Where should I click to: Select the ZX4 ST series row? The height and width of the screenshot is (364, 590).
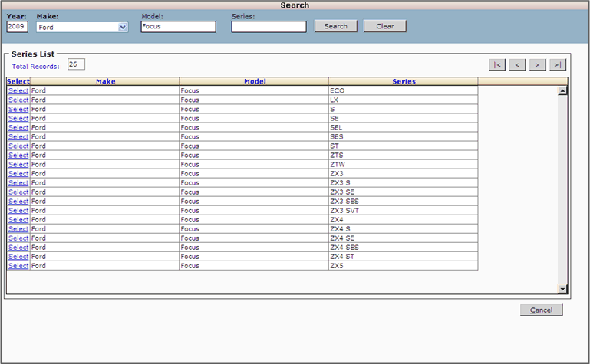18,256
